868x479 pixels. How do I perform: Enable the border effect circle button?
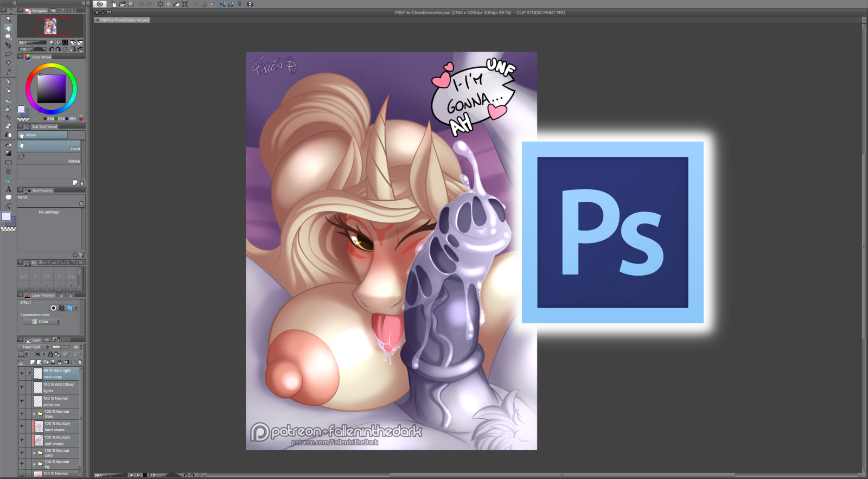pos(53,308)
